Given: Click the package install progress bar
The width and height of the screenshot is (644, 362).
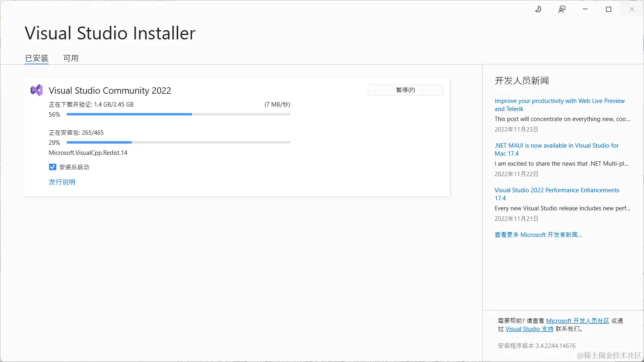Looking at the screenshot, I should [178, 142].
